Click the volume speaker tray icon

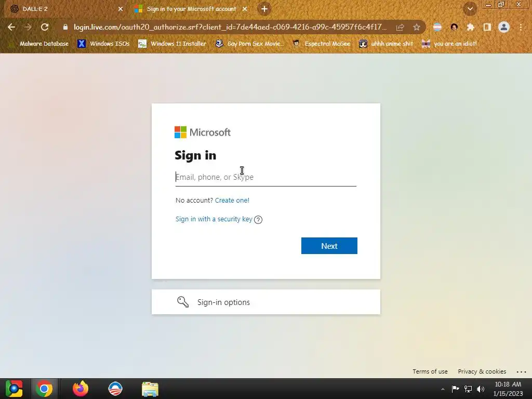click(x=481, y=389)
